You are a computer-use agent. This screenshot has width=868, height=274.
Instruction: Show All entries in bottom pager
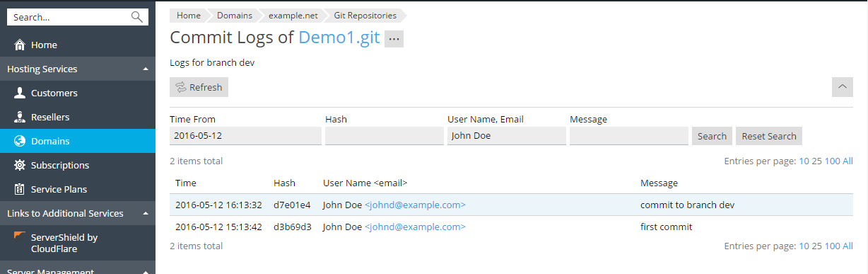pyautogui.click(x=848, y=246)
